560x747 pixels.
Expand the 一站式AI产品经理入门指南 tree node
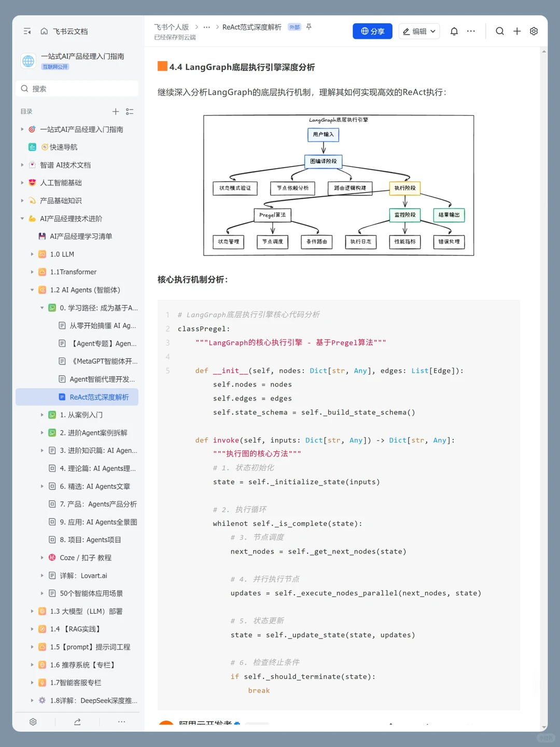pos(22,129)
